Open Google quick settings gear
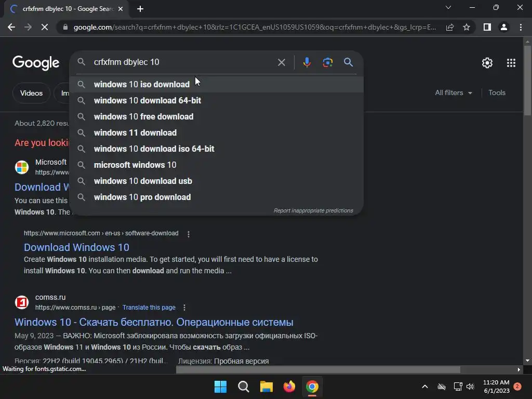Viewport: 532px width, 399px height. [487, 63]
